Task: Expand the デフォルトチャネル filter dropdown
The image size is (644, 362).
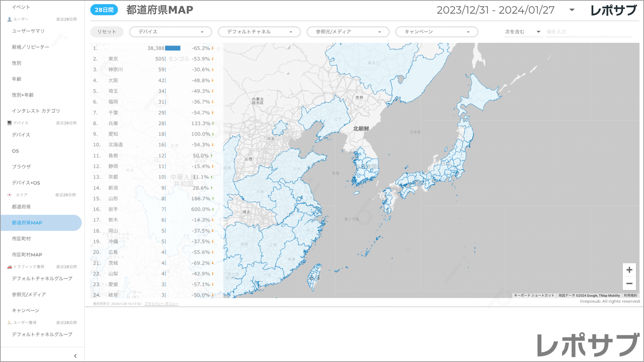Action: pos(259,32)
